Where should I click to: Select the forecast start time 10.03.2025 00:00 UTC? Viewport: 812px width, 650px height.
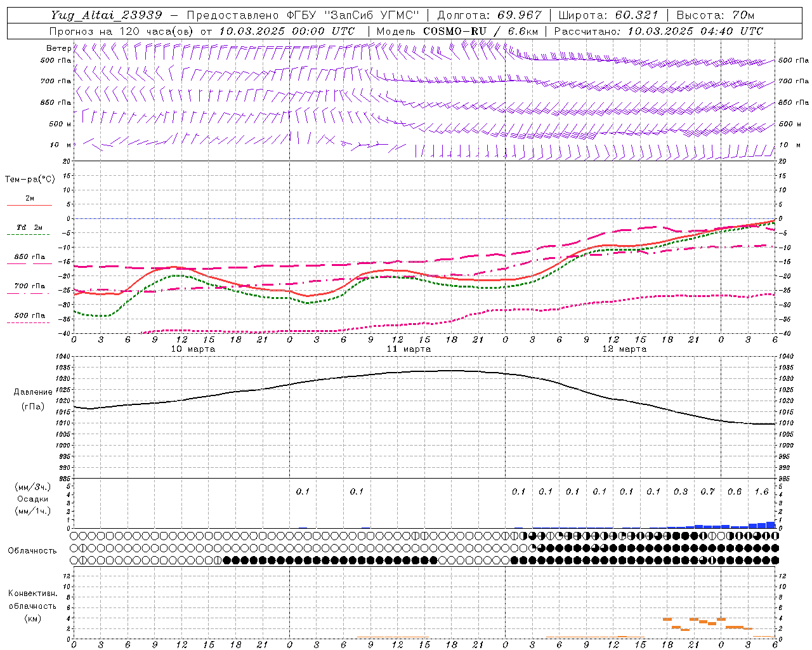287,31
